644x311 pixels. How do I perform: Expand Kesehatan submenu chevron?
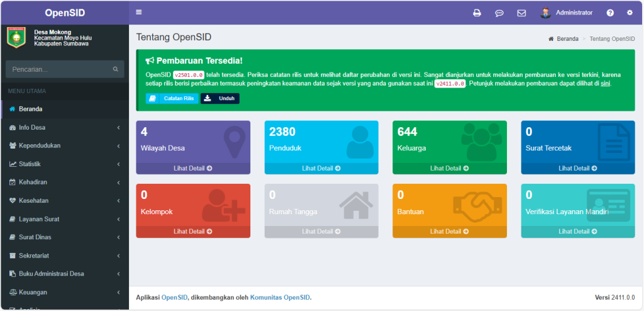(x=118, y=201)
